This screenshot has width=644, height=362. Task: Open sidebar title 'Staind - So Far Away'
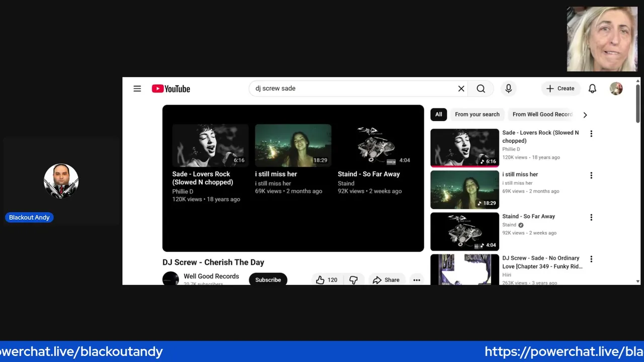529,216
